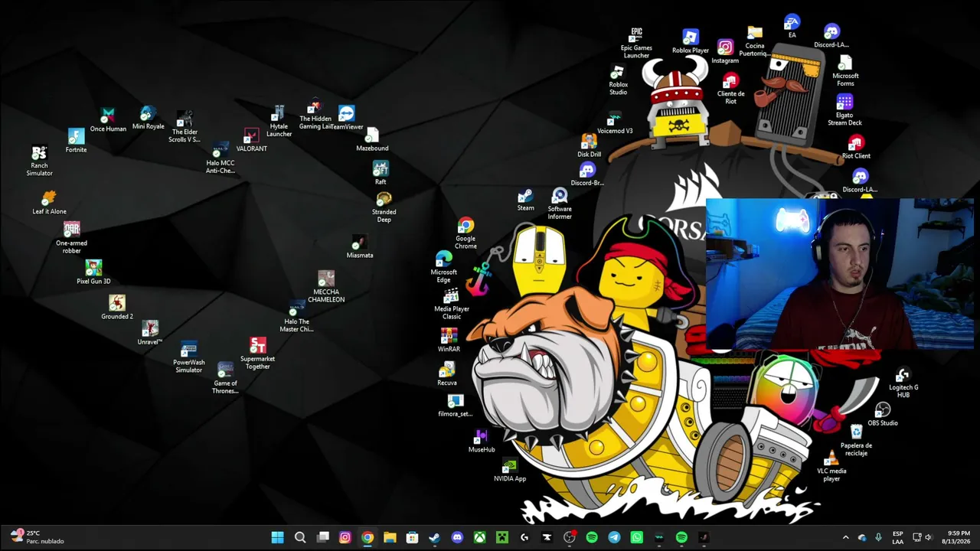Select the Halo MCC Anti-Che... icon
This screenshot has height=551, width=980.
pos(220,158)
